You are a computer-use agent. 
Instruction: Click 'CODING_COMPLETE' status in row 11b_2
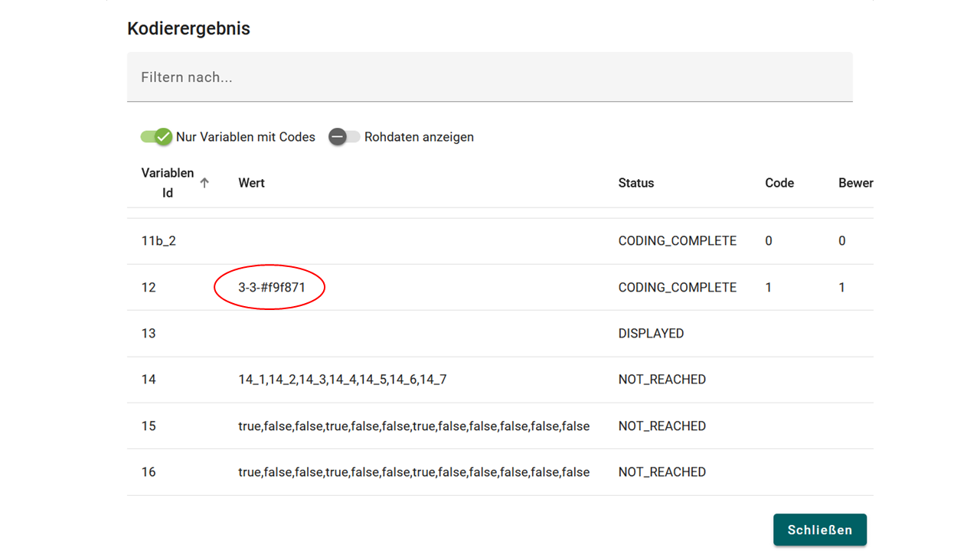click(x=678, y=241)
